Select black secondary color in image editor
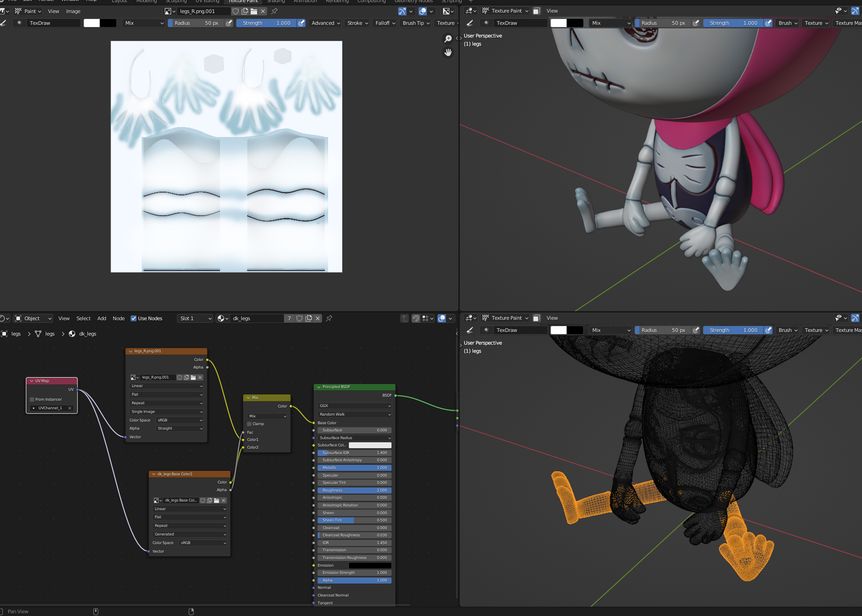The width and height of the screenshot is (862, 616). pos(108,23)
